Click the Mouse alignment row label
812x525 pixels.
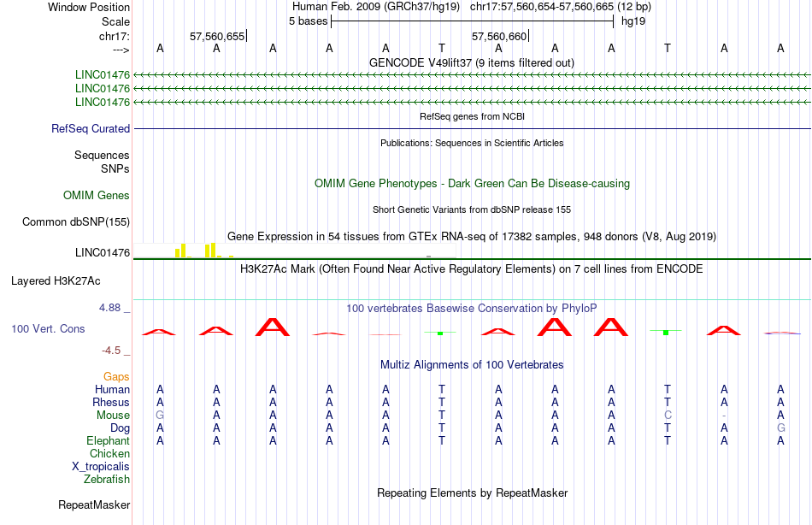[x=113, y=416]
